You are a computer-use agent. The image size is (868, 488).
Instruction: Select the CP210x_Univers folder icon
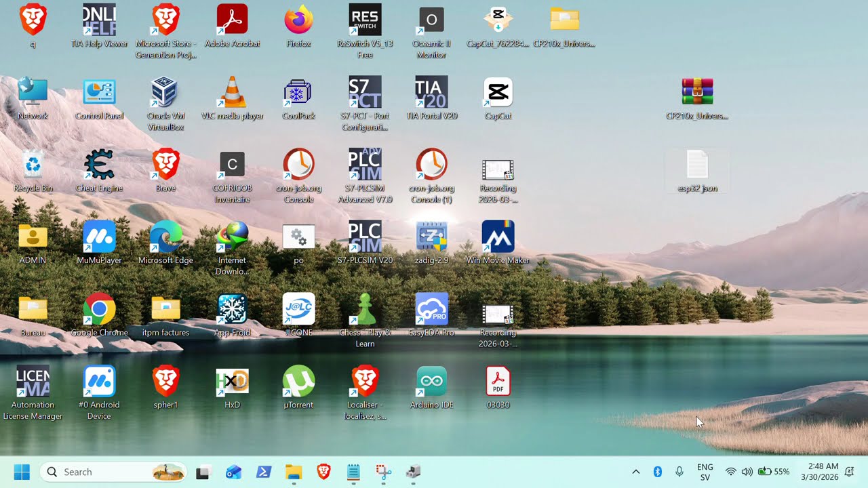[x=564, y=26]
